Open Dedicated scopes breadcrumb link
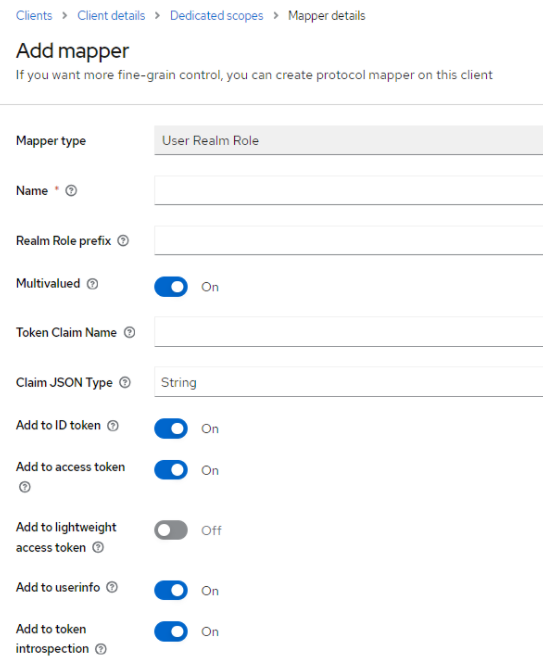543x671 pixels. coord(217,15)
